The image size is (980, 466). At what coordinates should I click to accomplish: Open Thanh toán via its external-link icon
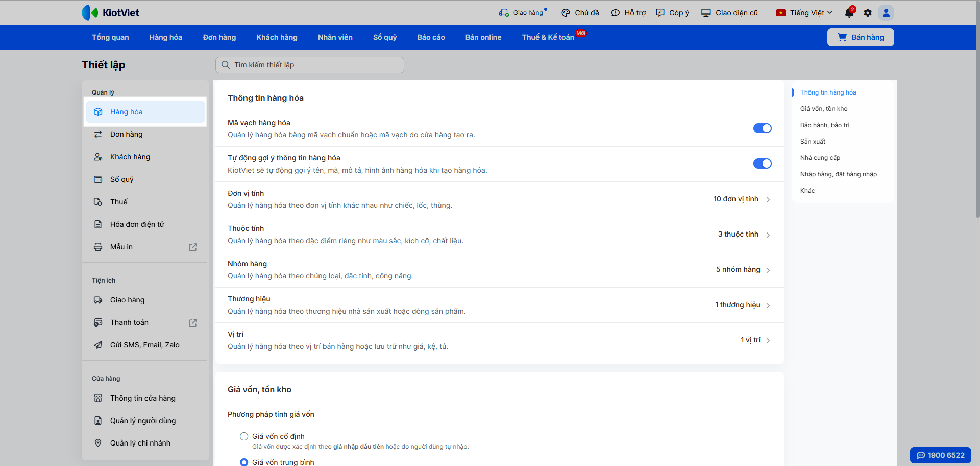point(193,323)
